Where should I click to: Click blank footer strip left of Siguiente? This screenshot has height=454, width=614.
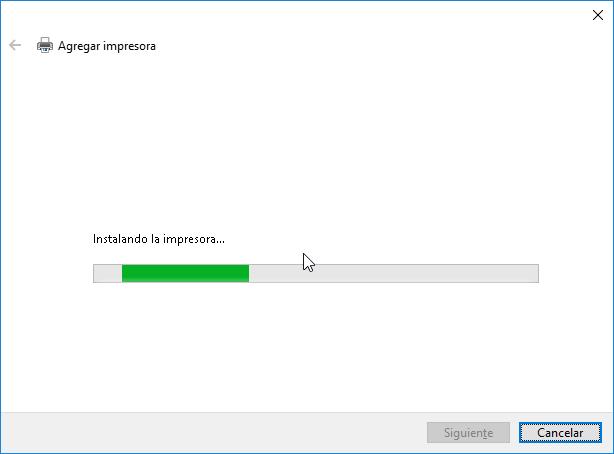[213, 432]
